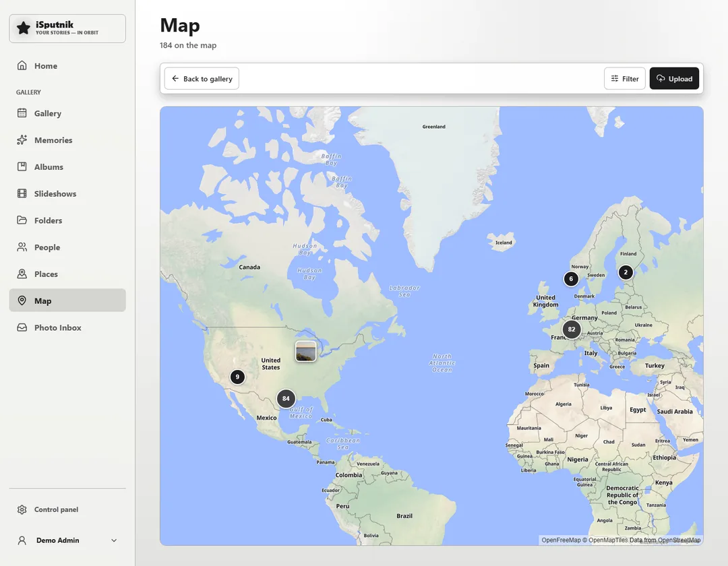728x566 pixels.
Task: Click the Places pin-person icon
Action: 22,274
